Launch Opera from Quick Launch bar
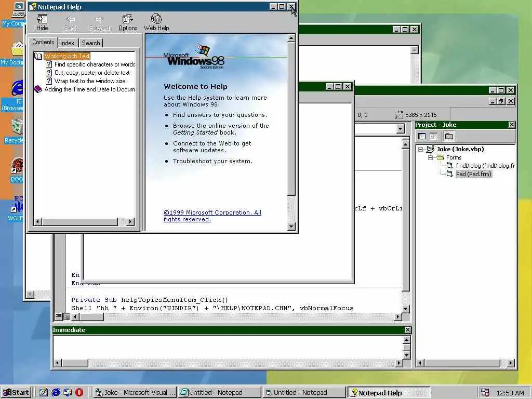Viewport: 532px width, 399px height. 79,393
